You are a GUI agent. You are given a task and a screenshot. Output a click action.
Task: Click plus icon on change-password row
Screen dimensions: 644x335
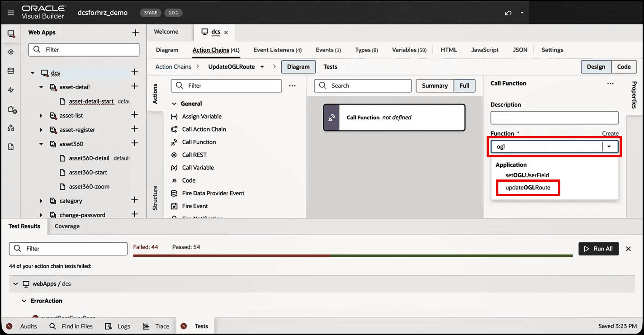[x=134, y=214]
